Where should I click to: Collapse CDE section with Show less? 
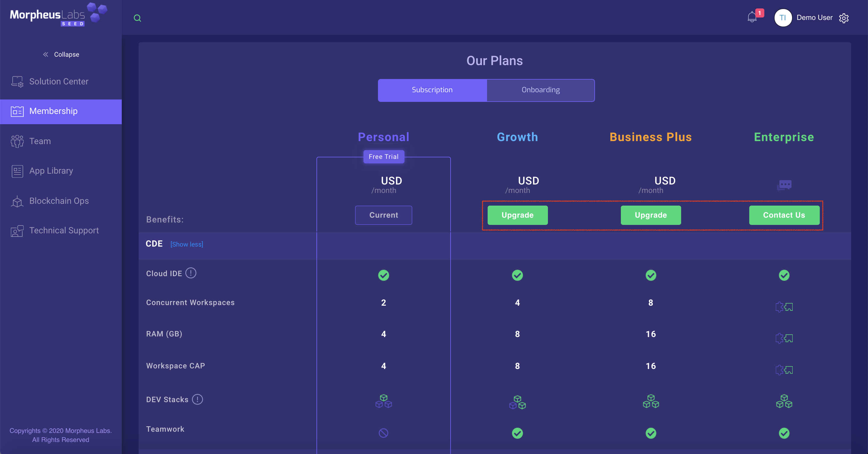click(x=187, y=244)
